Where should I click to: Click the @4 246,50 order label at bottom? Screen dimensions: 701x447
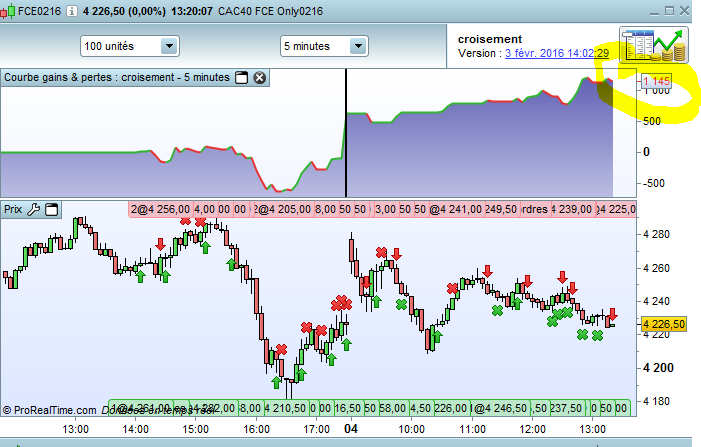click(x=501, y=408)
